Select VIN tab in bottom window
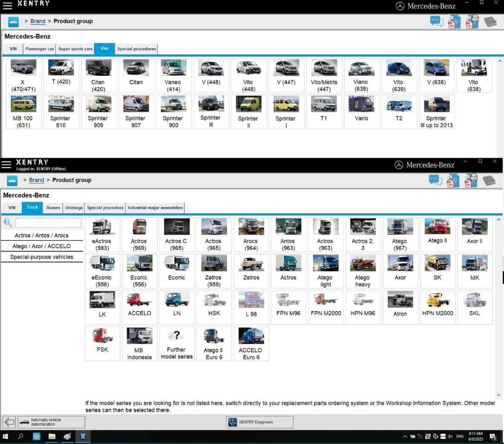 tap(12, 208)
